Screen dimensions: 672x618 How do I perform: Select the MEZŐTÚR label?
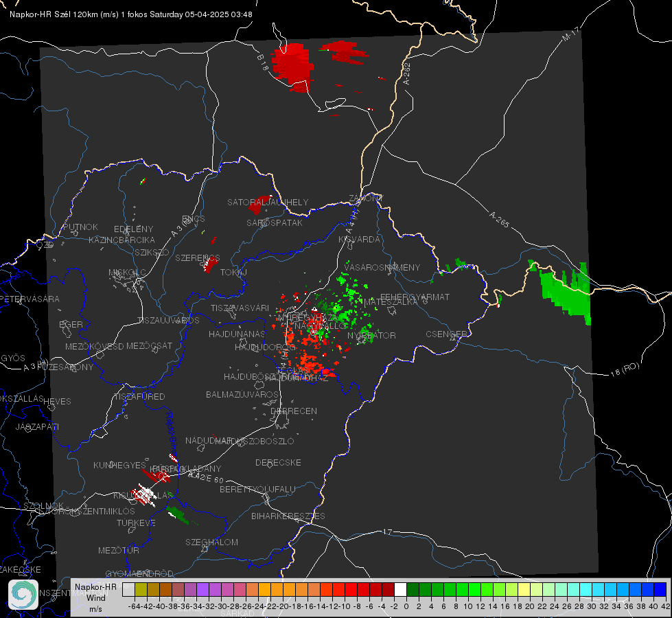tap(119, 550)
